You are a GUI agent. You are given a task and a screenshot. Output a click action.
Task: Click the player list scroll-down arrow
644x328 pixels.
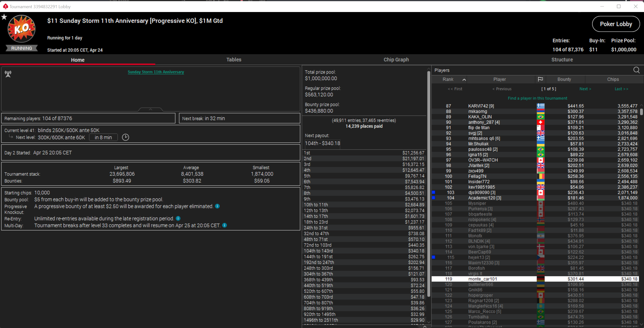point(641,324)
